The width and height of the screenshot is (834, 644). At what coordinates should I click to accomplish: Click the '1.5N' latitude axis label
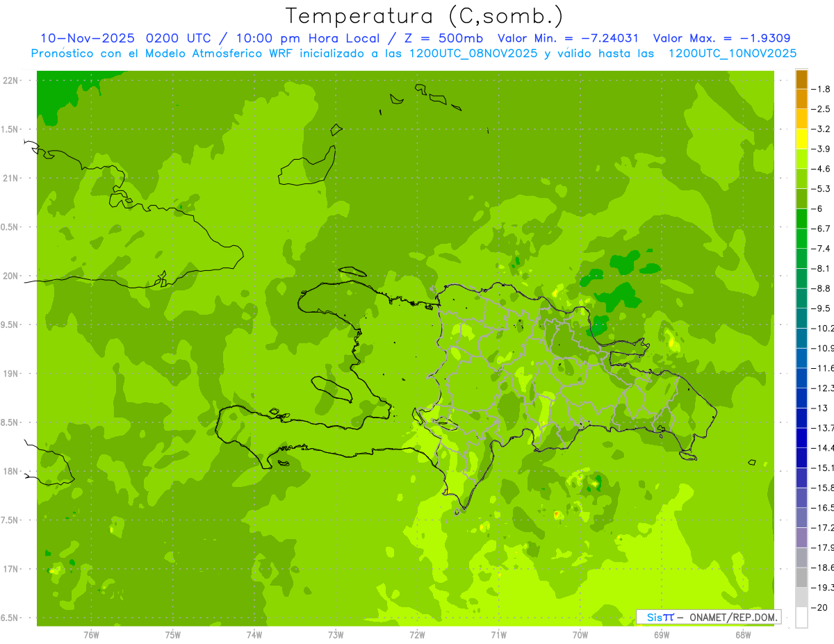10,129
